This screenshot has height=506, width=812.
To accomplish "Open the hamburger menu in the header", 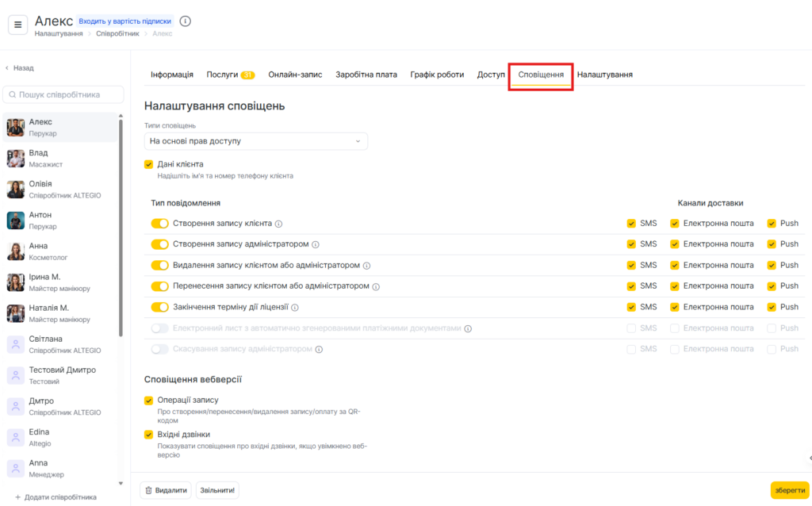I will point(18,25).
